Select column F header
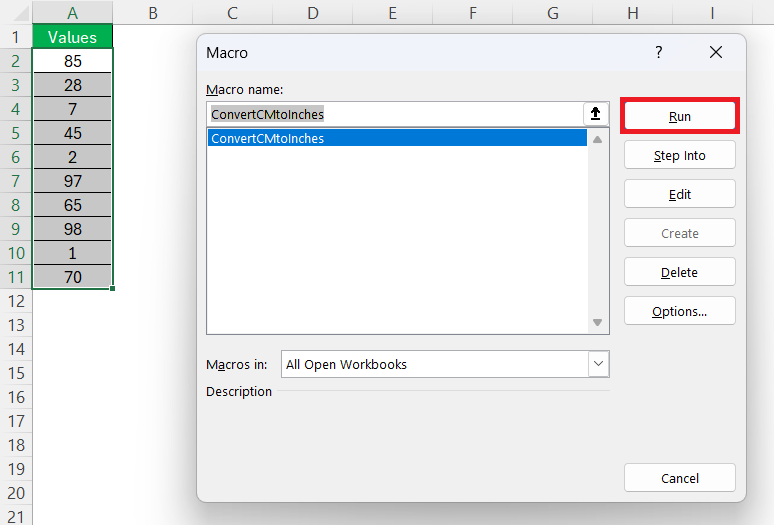774x525 pixels. point(472,13)
